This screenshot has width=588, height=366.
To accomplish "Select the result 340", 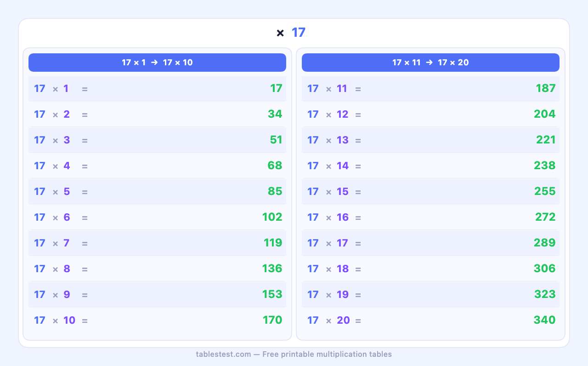I will (x=545, y=320).
